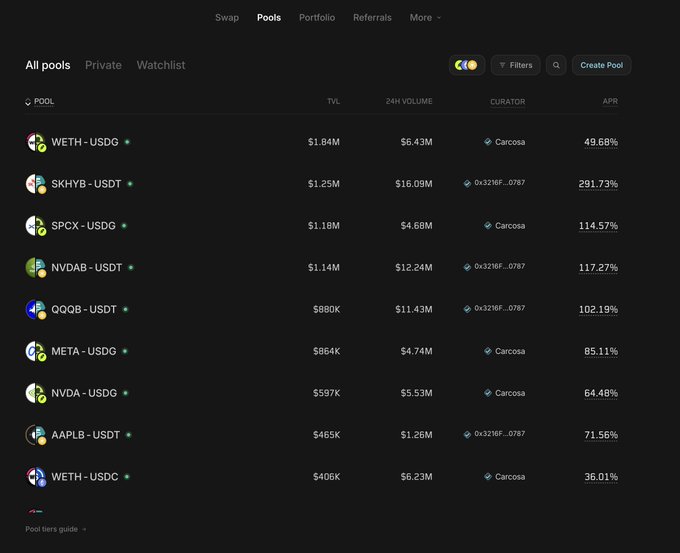The width and height of the screenshot is (680, 553).
Task: Click the $1.84M TVL value
Action: [324, 142]
